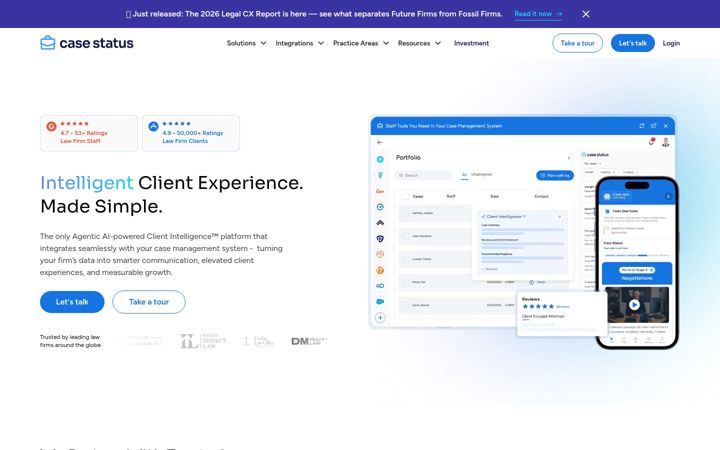Expand the Solutions menu
Image resolution: width=720 pixels, height=450 pixels.
point(246,43)
